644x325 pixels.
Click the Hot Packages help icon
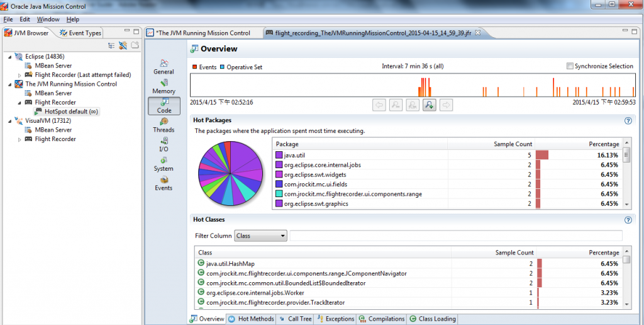tap(628, 120)
